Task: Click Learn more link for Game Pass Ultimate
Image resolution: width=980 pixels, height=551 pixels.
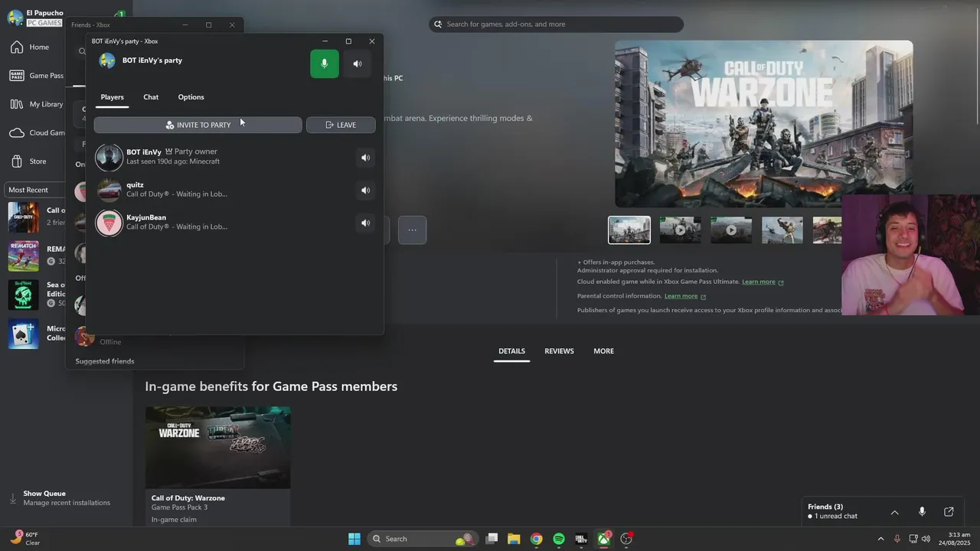Action: tap(763, 282)
